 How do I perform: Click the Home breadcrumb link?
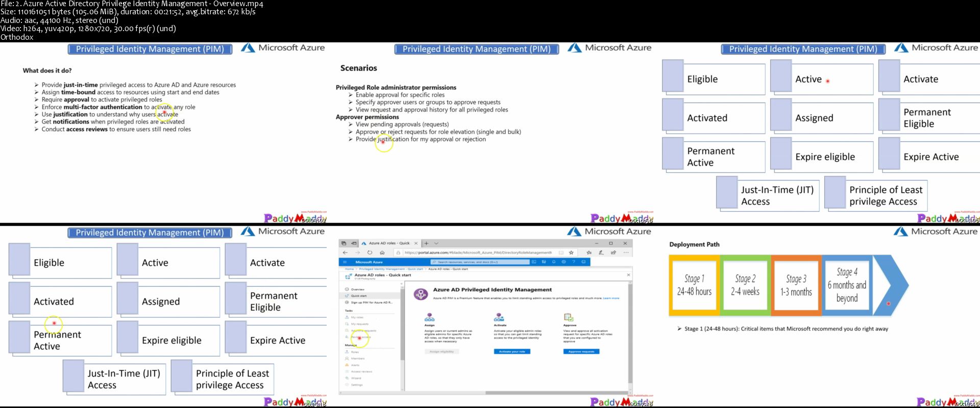(x=349, y=269)
